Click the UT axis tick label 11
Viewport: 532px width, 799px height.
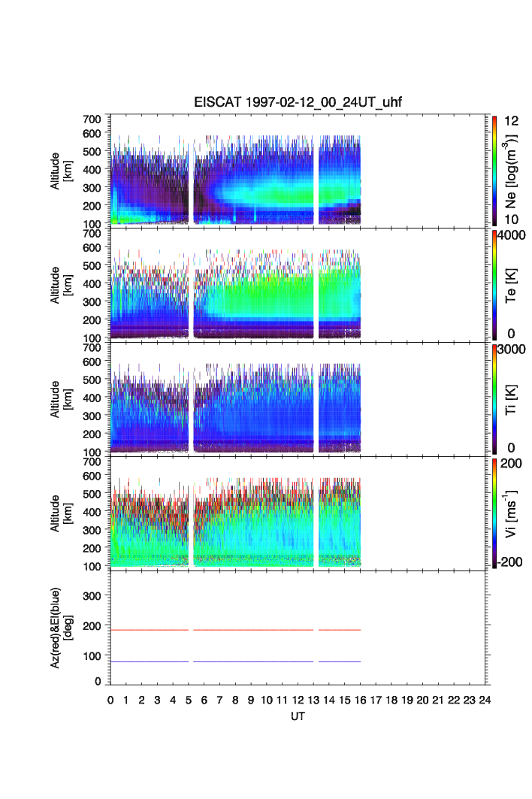click(283, 700)
